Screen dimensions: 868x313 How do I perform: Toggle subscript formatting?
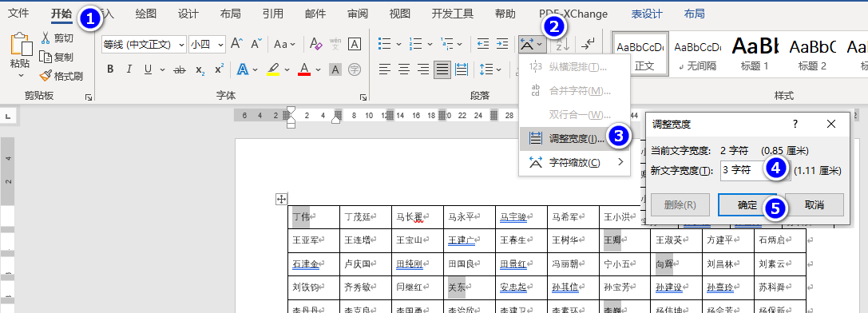pos(200,69)
